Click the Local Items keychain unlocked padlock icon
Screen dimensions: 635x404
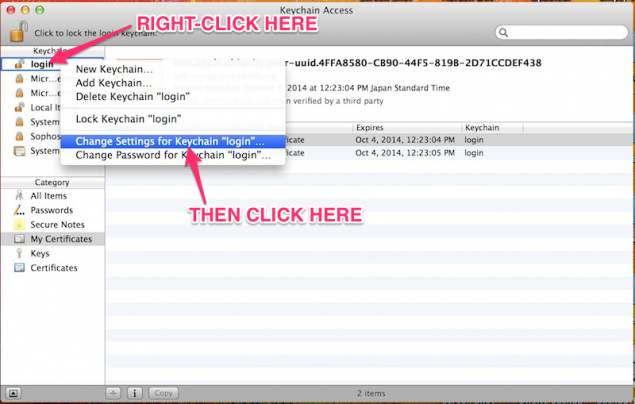pos(19,107)
